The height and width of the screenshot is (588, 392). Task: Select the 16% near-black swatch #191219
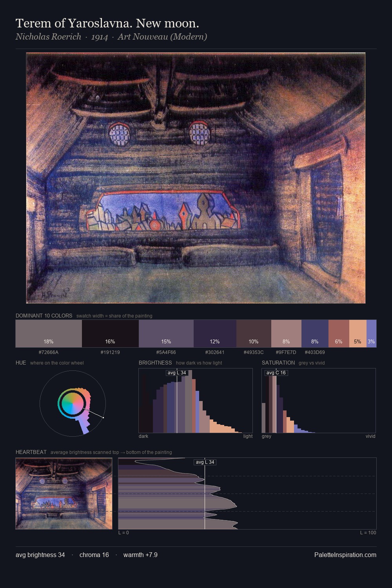[x=110, y=334]
